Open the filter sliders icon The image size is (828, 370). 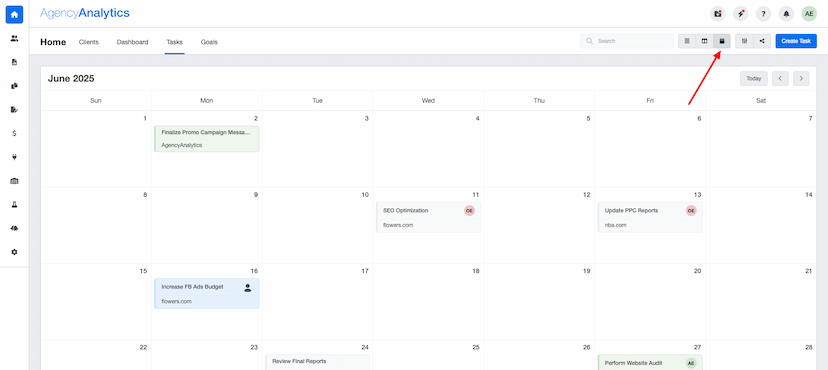[744, 41]
